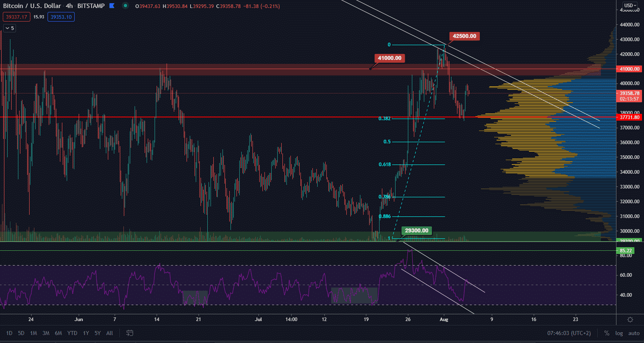Switch to the 1M date range

point(34,333)
